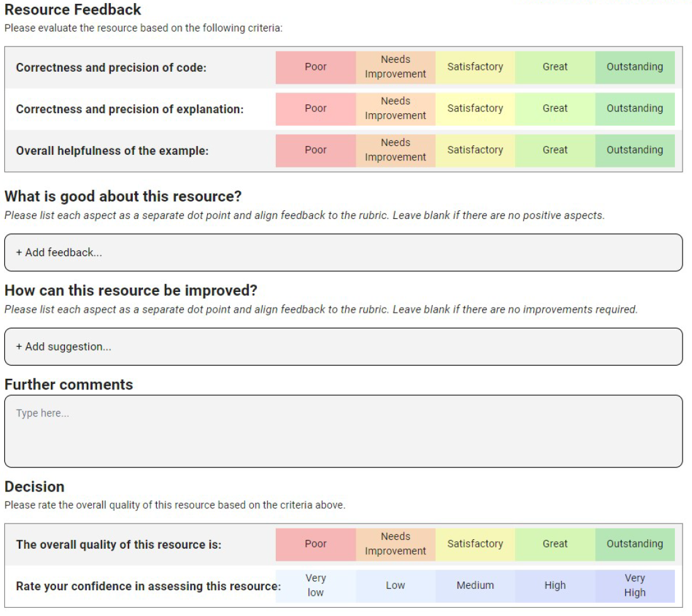
Task: Focus the Further comments text area
Action: (x=343, y=431)
